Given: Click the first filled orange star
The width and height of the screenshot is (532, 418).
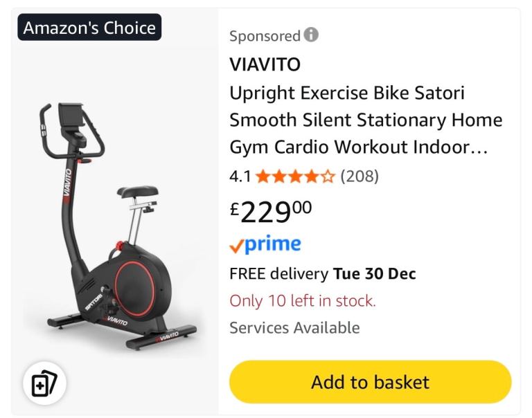Looking at the screenshot, I should [x=263, y=176].
